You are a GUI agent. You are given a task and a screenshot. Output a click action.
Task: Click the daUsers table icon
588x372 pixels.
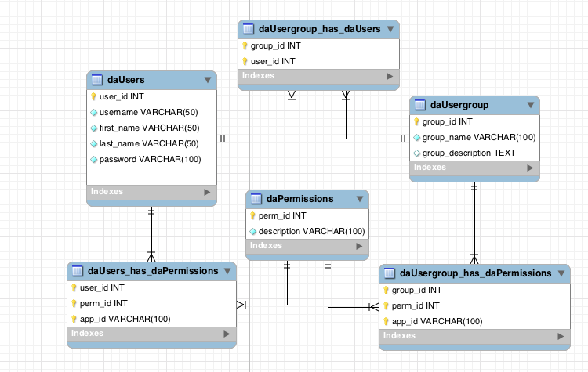pyautogui.click(x=97, y=80)
